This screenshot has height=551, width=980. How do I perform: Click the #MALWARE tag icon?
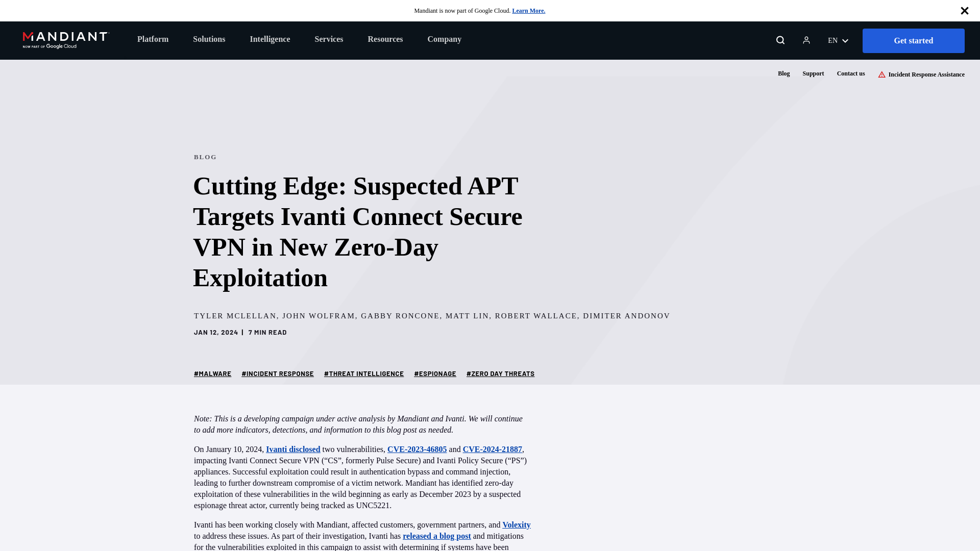213,373
